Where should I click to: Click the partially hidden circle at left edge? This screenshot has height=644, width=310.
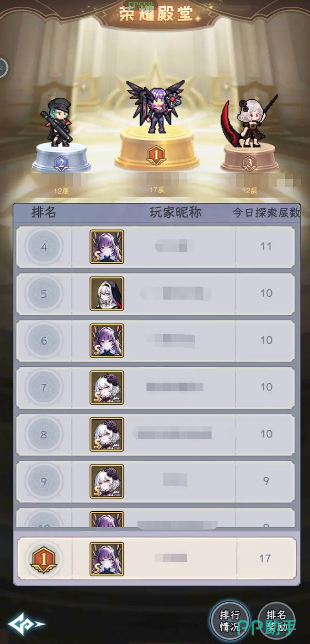tap(3, 68)
